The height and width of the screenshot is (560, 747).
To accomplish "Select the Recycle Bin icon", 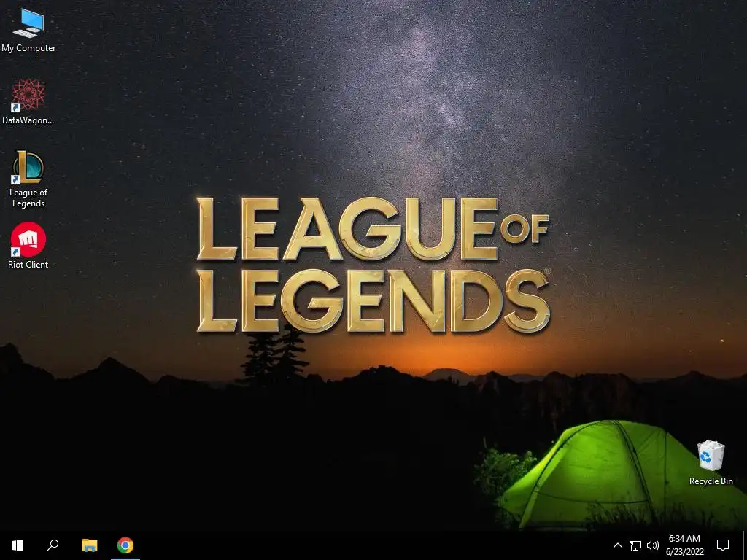I will (711, 463).
